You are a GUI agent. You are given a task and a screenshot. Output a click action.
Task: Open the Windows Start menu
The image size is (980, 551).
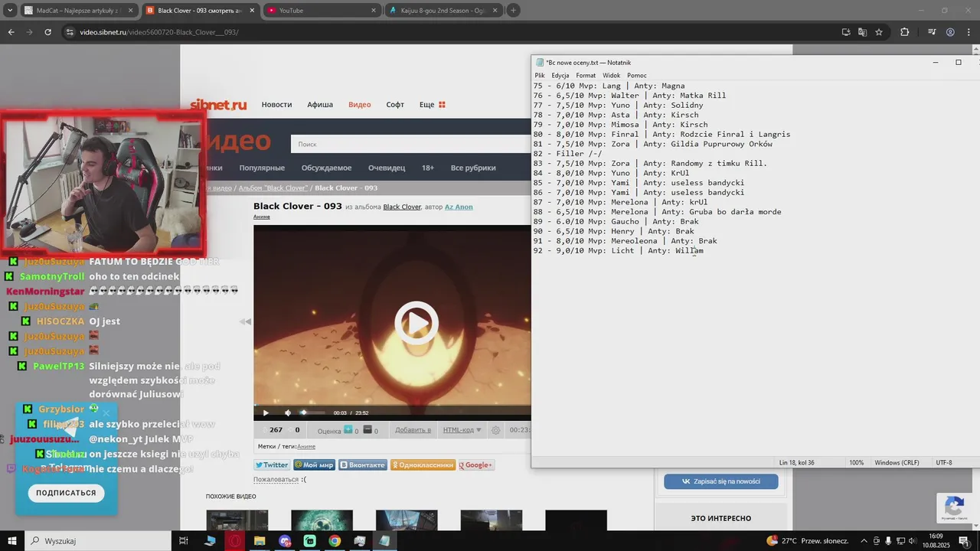tap(12, 540)
